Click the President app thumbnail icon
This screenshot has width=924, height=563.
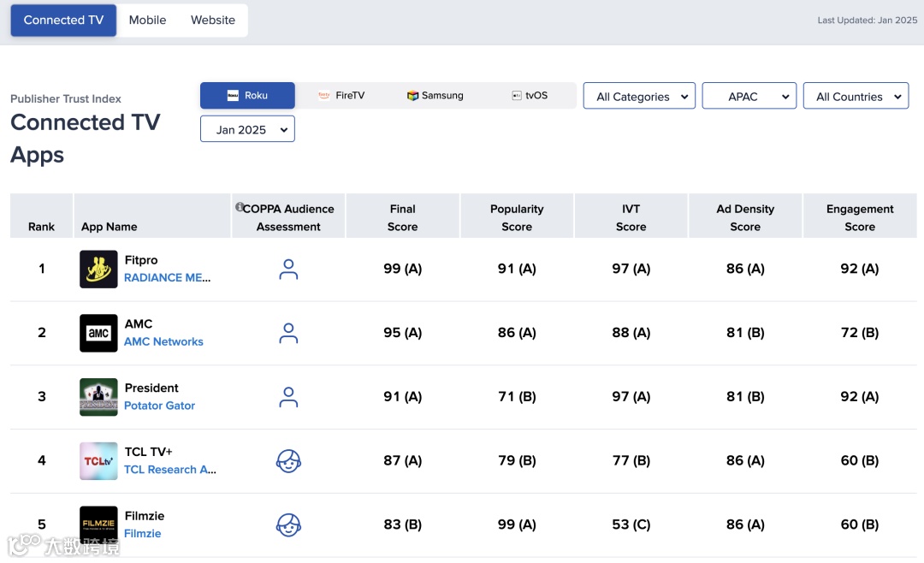click(98, 397)
